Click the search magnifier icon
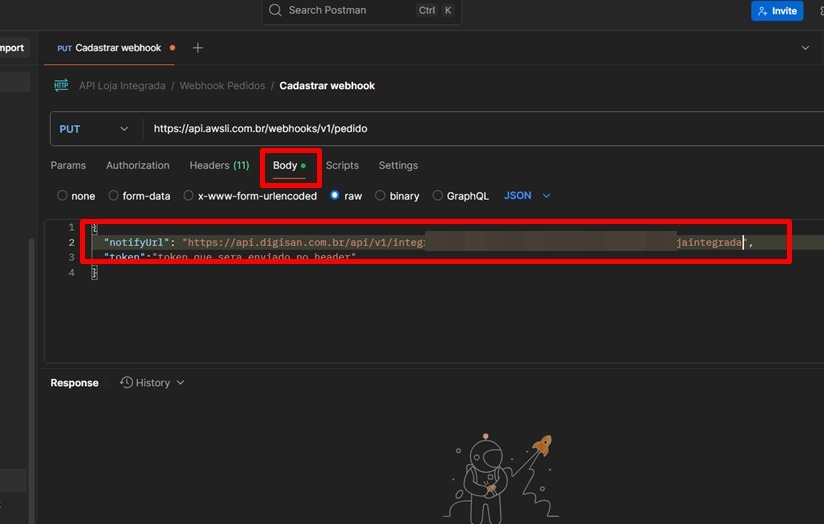This screenshot has height=524, width=824. point(275,10)
